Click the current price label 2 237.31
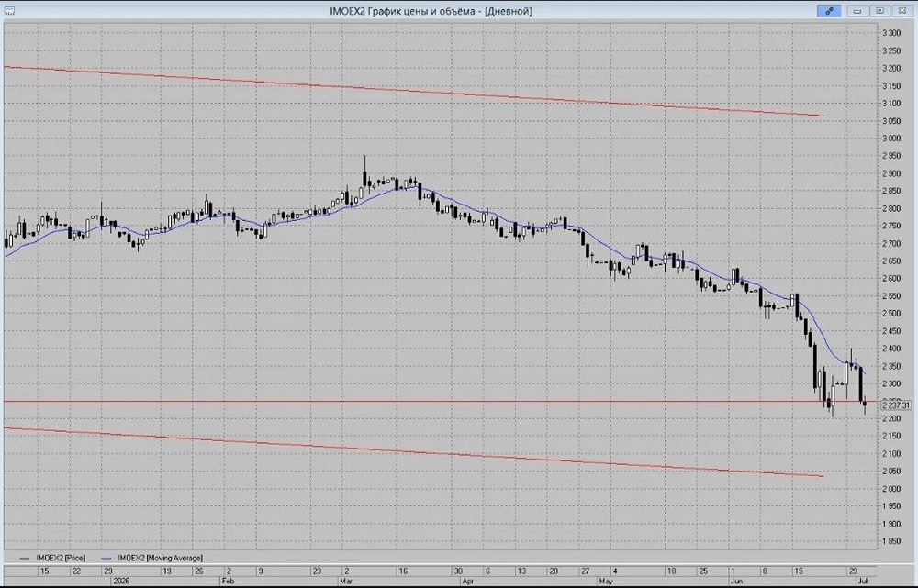The image size is (918, 588). pos(896,405)
